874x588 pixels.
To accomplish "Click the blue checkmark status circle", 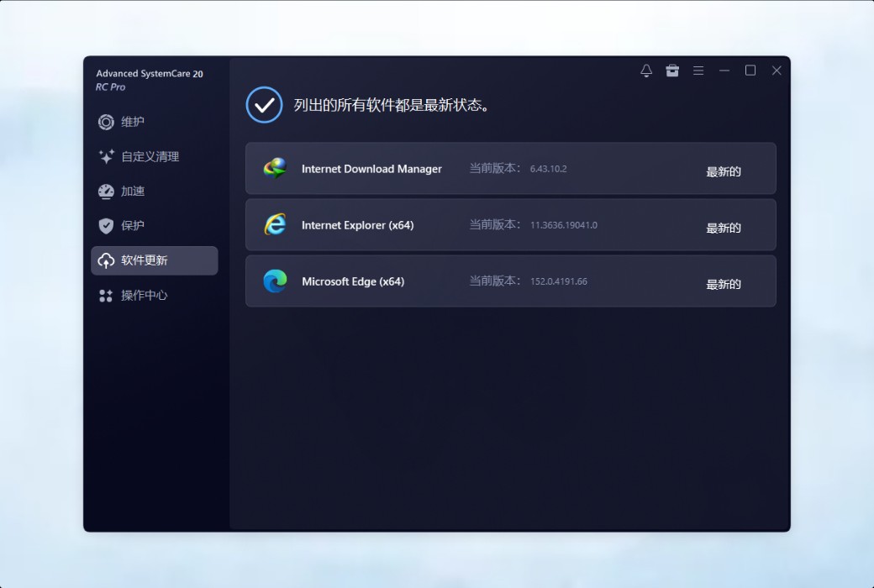I will pyautogui.click(x=264, y=105).
